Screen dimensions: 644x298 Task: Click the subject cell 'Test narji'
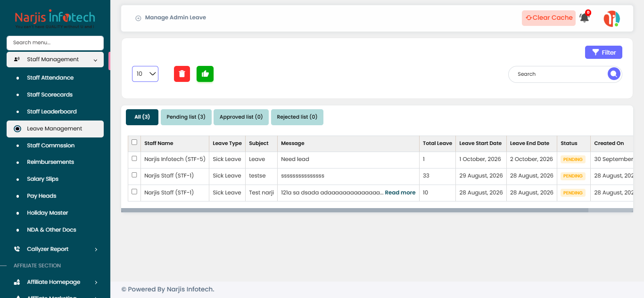(x=261, y=193)
